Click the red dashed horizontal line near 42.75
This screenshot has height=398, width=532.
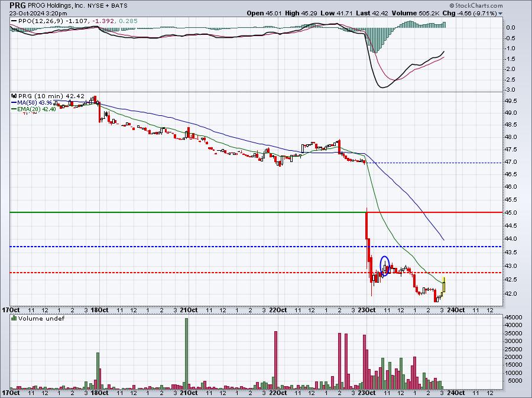coord(256,273)
